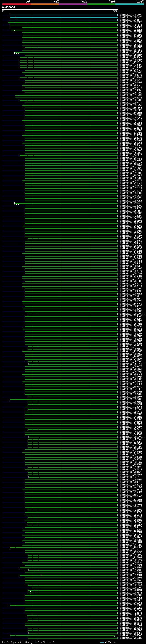The height and width of the screenshot is (644, 146).
Task: Click the query end position label 392
Action: pos(115,11)
